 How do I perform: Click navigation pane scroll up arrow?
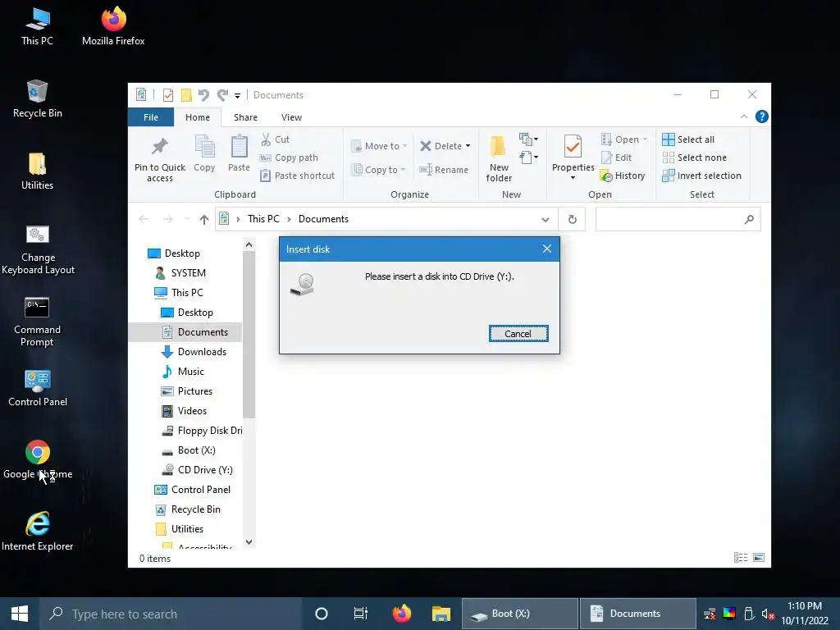(249, 244)
